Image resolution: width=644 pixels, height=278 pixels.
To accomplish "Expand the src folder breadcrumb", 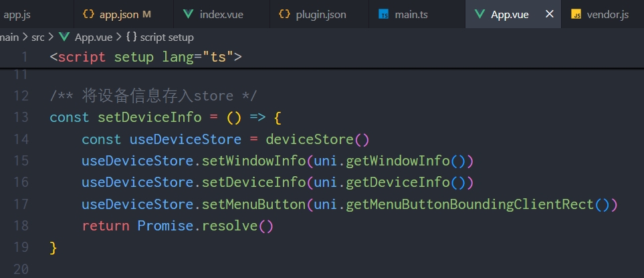I will [37, 38].
